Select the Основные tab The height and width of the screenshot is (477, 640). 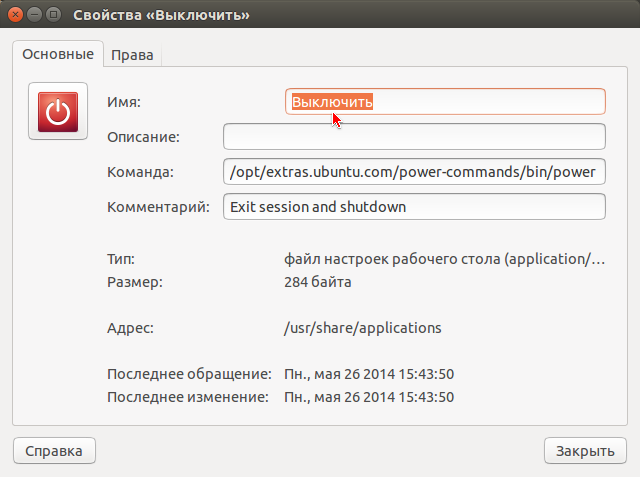tap(58, 54)
